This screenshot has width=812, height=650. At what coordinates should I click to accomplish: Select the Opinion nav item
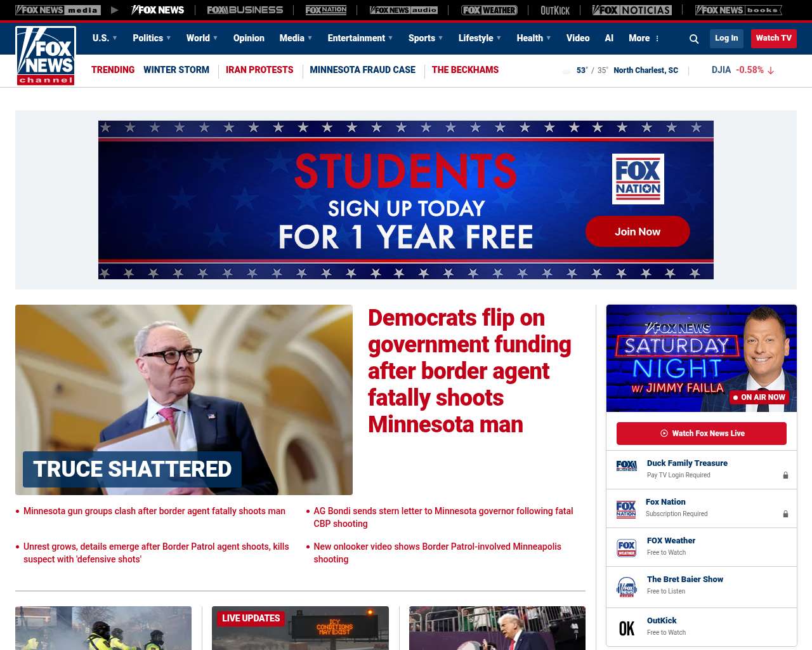[x=249, y=38]
